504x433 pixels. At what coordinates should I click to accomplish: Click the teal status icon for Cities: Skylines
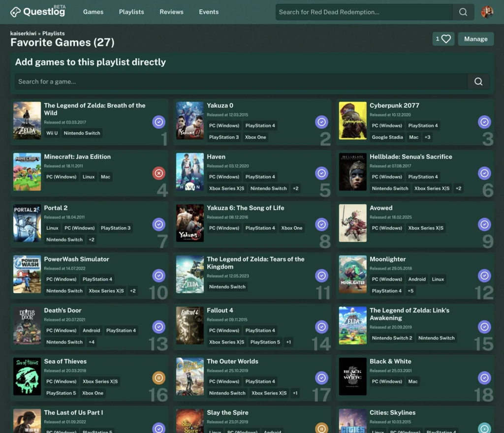click(x=484, y=428)
